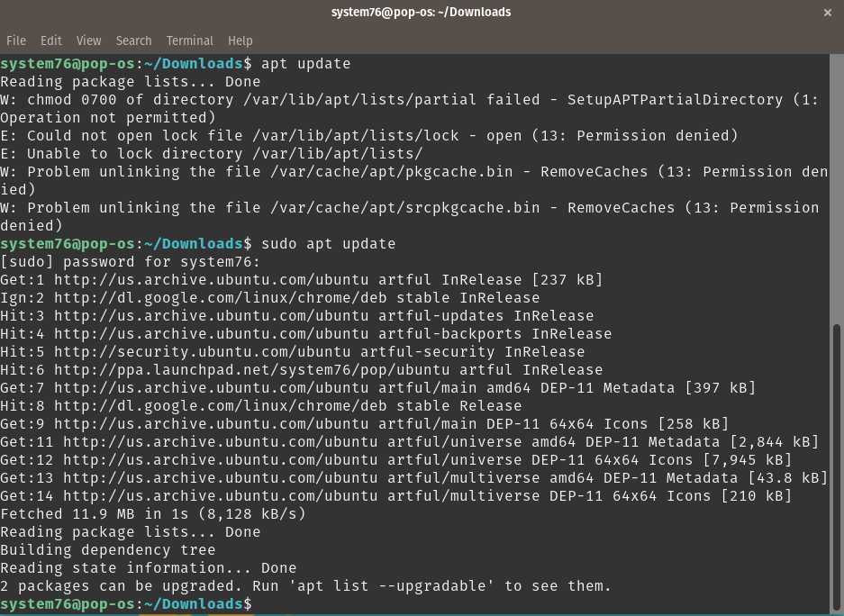Click the 'Fetched 11.9 MB' summary line
This screenshot has width=844, height=616.
(153, 513)
